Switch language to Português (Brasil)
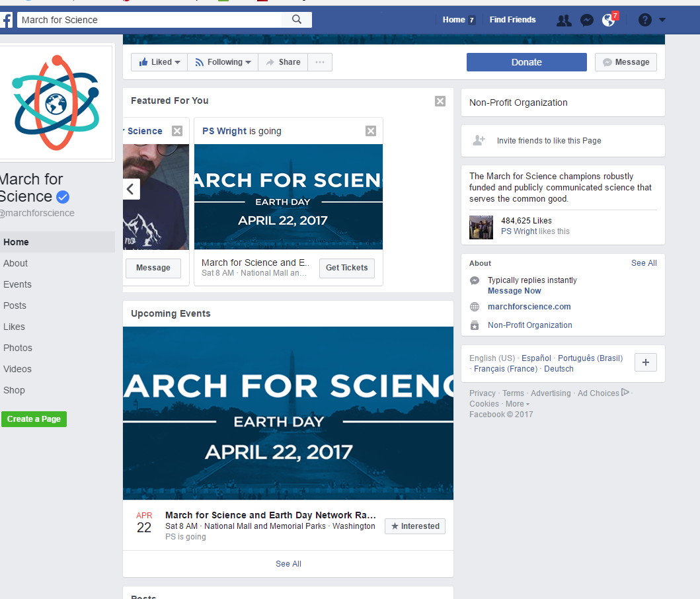The height and width of the screenshot is (599, 700). 590,358
